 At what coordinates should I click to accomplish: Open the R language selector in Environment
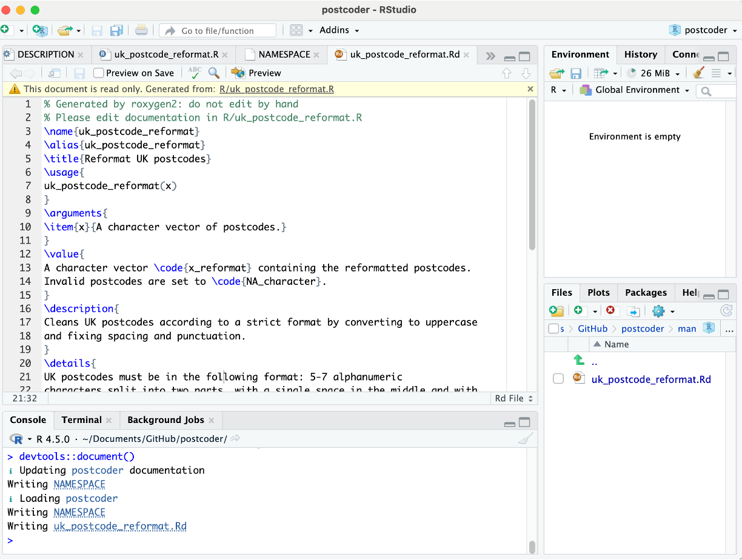pos(558,90)
